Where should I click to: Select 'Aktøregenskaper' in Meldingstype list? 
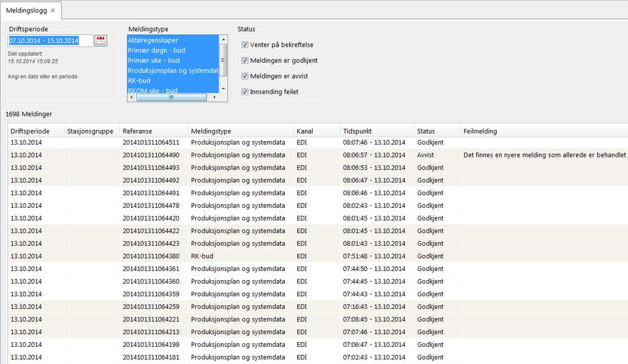click(x=173, y=40)
